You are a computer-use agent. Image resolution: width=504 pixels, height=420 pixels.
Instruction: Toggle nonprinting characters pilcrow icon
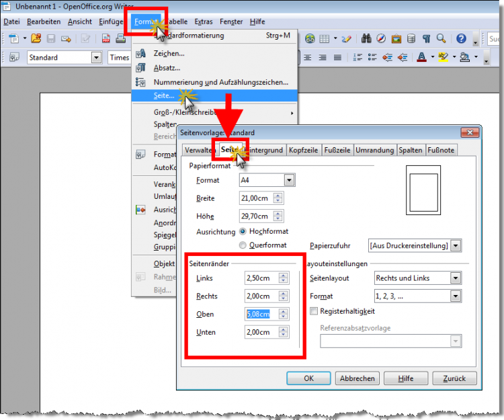427,39
